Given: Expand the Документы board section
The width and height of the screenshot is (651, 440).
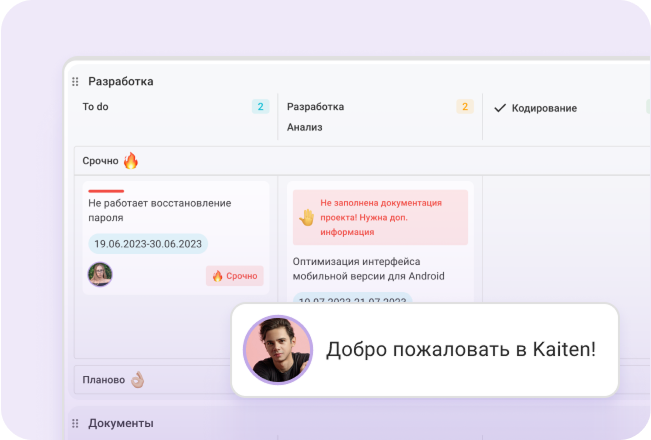Looking at the screenshot, I should click(x=120, y=424).
